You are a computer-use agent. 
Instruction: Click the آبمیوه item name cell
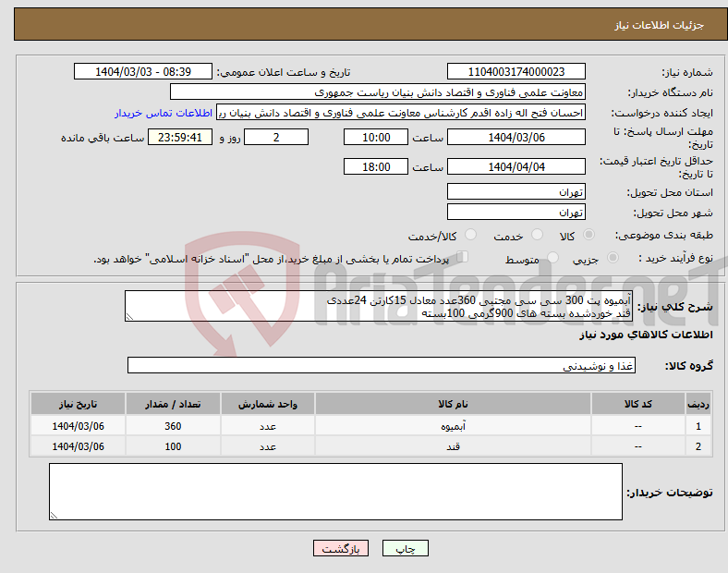coord(453,426)
